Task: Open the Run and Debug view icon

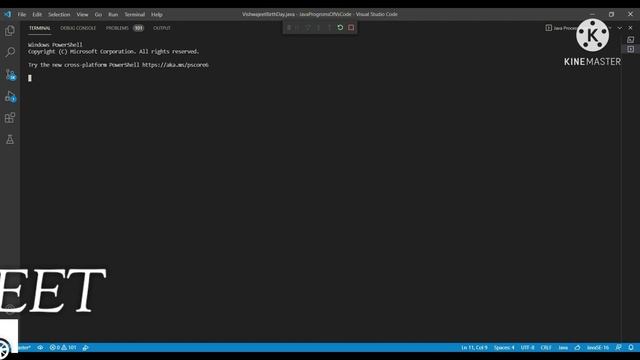Action: click(10, 97)
